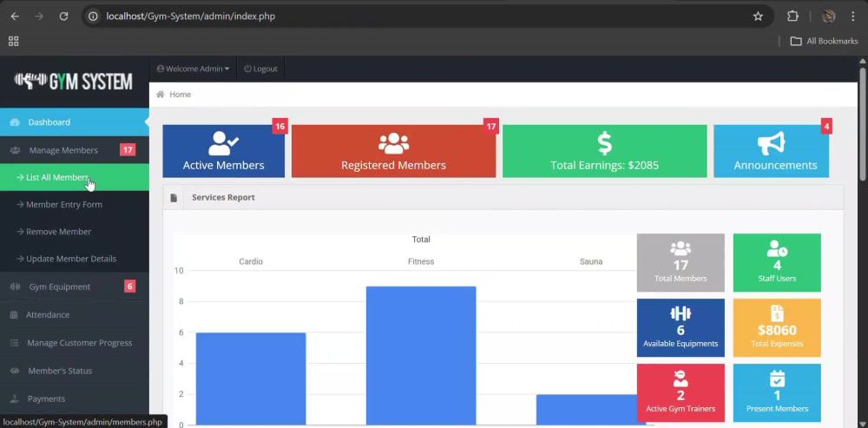Open Member's Status page
This screenshot has height=428, width=868.
click(74, 371)
